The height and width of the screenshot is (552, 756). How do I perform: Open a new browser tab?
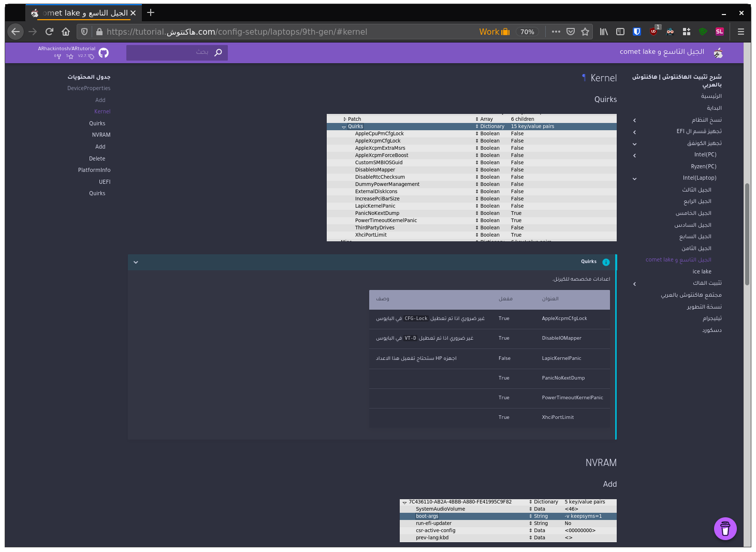[151, 13]
